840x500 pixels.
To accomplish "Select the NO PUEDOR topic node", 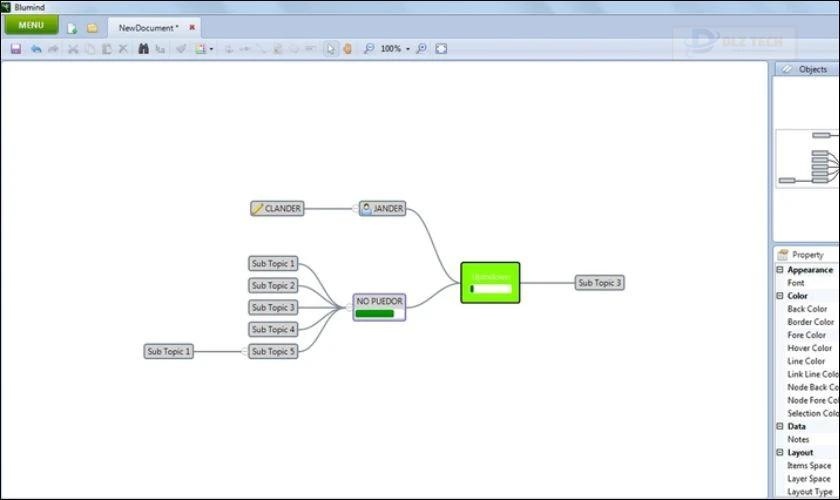I will (379, 307).
